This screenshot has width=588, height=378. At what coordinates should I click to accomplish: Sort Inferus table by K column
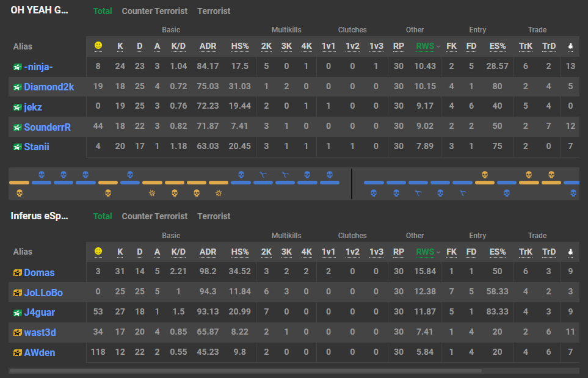pyautogui.click(x=120, y=252)
